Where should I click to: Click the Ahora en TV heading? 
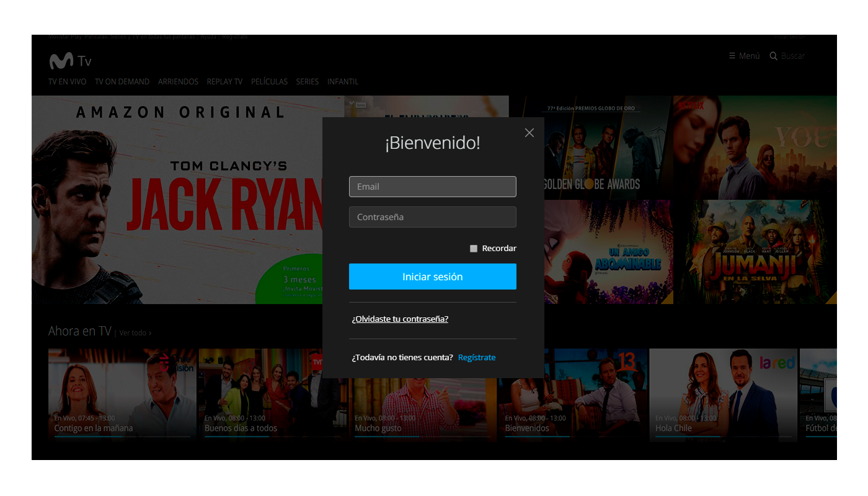80,331
